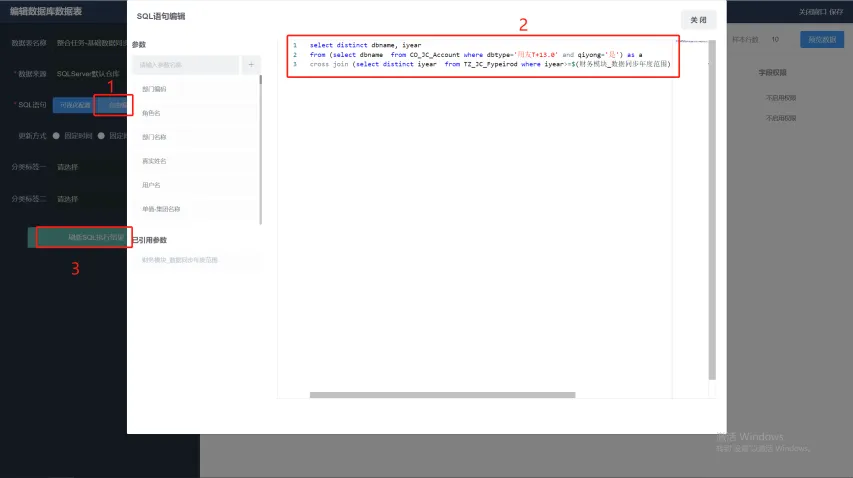Click the 预览数据 button in background window
This screenshot has height=478, width=853.
[x=821, y=40]
